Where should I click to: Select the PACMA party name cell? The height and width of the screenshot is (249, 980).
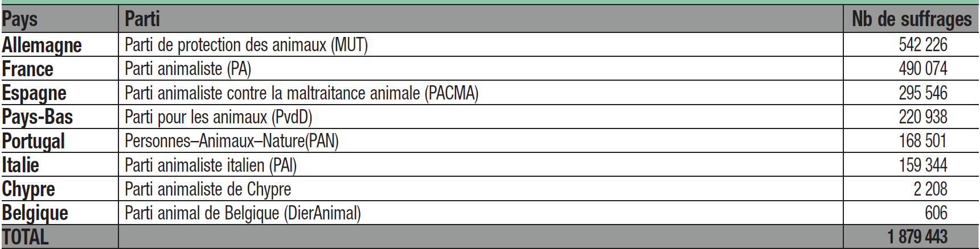[301, 93]
